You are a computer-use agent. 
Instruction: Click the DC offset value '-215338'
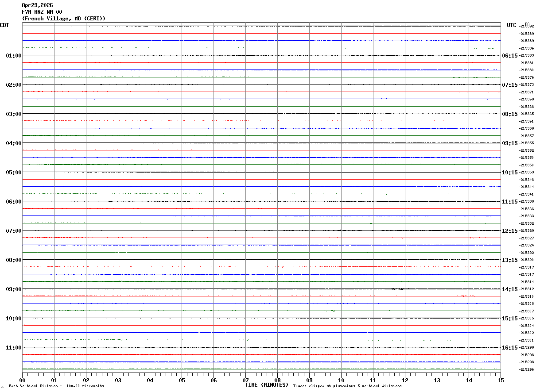click(526, 201)
